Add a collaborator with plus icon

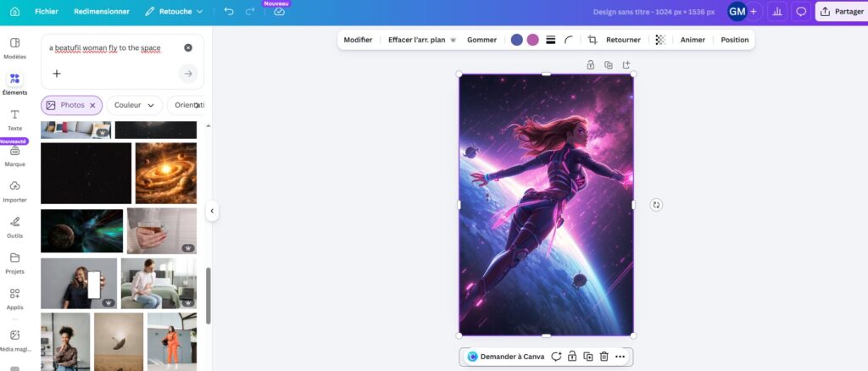pyautogui.click(x=753, y=12)
